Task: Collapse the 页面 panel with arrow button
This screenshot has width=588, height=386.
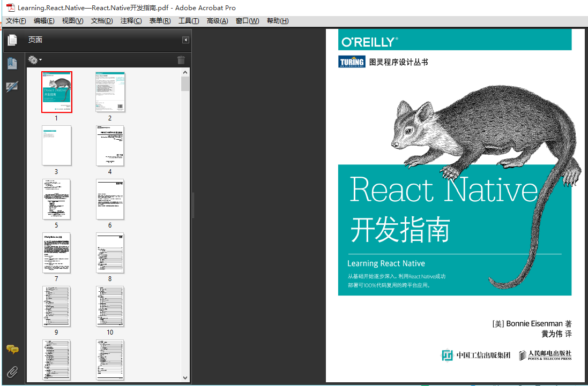Action: pos(185,40)
